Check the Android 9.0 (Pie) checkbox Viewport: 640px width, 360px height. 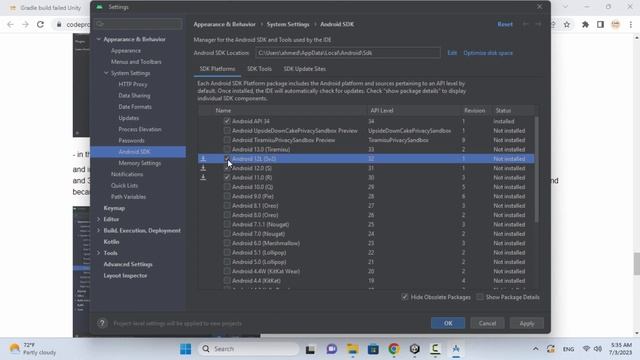(x=227, y=196)
